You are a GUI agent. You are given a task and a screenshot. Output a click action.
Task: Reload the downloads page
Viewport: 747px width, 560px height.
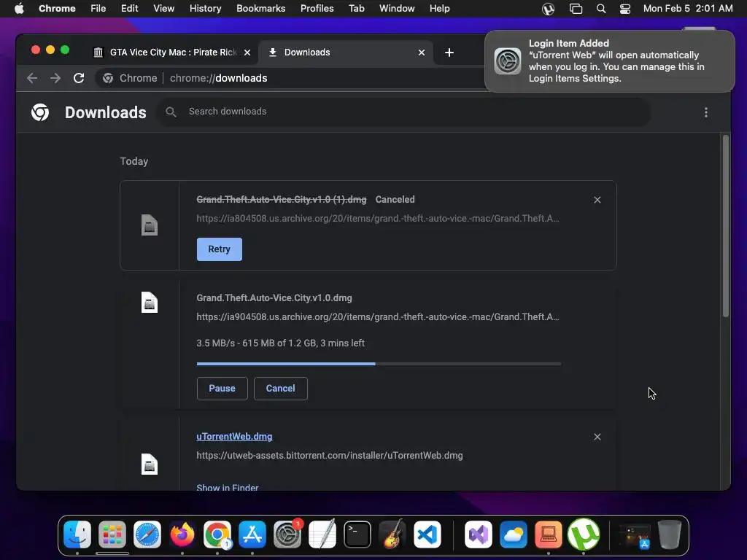pos(79,78)
